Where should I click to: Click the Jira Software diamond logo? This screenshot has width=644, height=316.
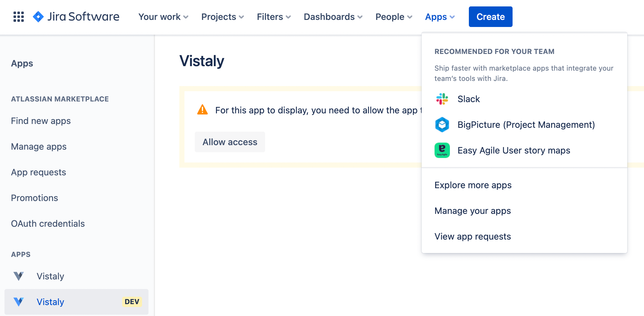tap(38, 17)
